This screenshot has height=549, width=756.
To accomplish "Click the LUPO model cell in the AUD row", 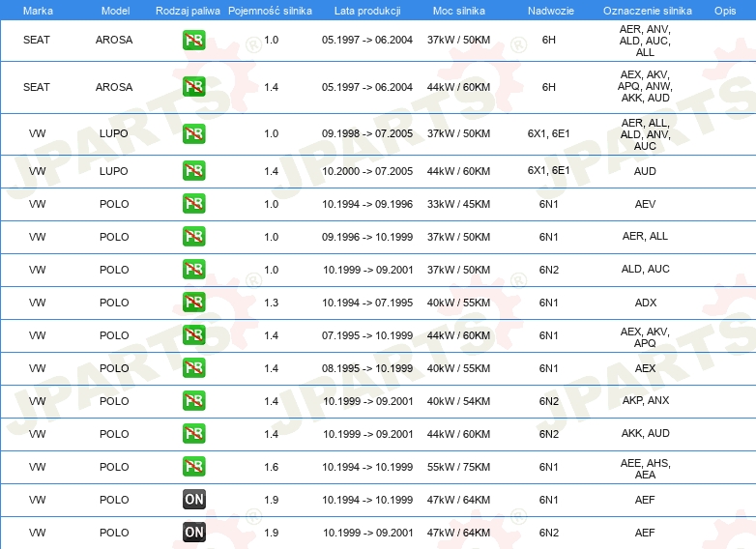I will pyautogui.click(x=114, y=171).
